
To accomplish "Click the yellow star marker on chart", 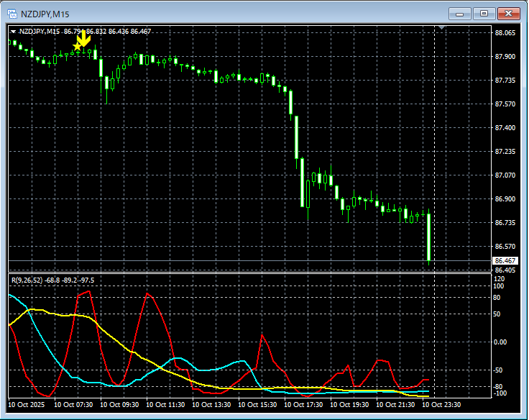I will tap(78, 47).
